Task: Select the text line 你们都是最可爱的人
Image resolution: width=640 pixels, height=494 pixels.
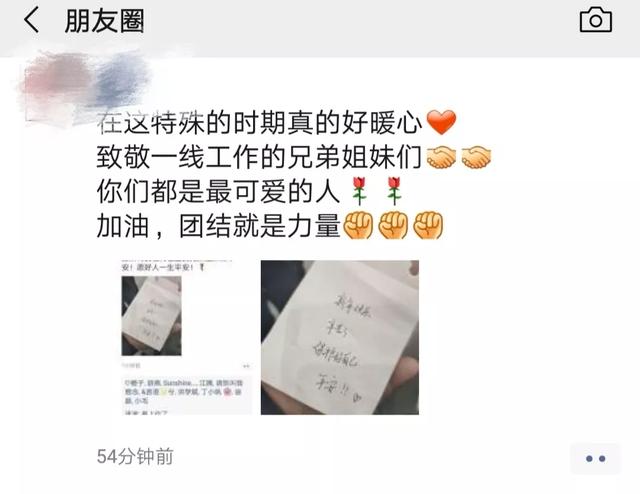Action: (218, 191)
